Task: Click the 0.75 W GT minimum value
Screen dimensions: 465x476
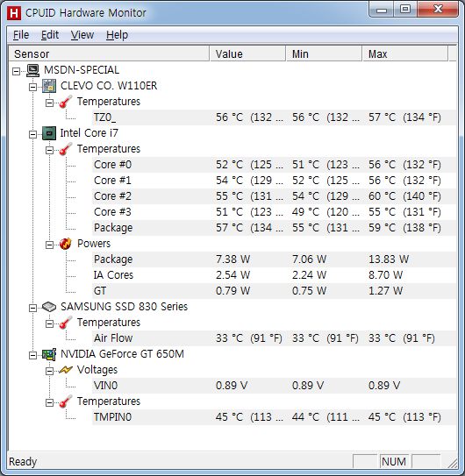Action: pyautogui.click(x=309, y=291)
